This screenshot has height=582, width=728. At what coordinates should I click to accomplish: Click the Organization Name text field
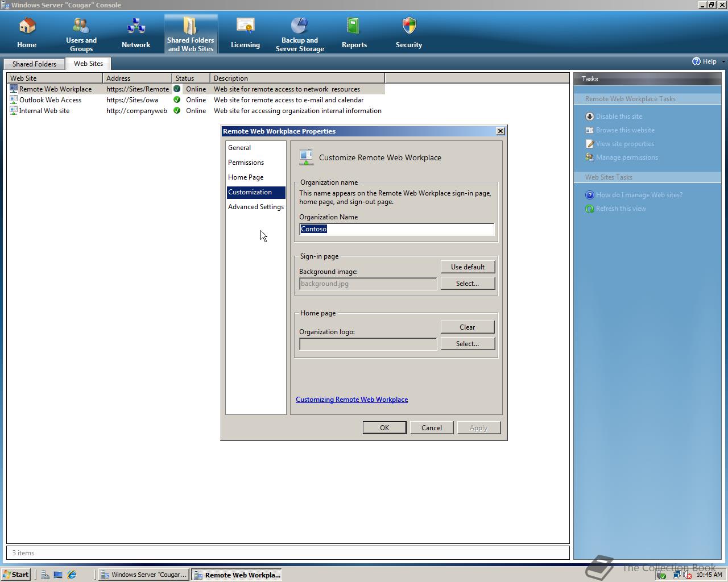pos(396,229)
